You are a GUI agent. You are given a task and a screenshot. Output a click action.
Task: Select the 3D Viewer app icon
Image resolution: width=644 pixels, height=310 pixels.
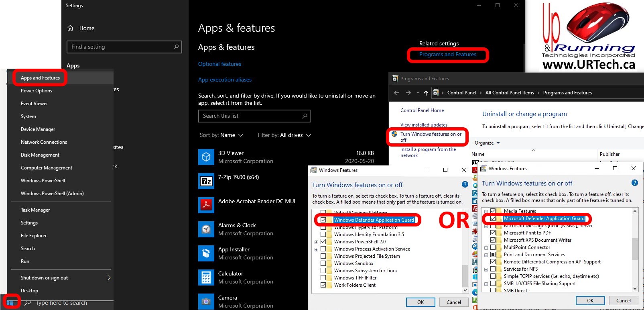coord(206,157)
